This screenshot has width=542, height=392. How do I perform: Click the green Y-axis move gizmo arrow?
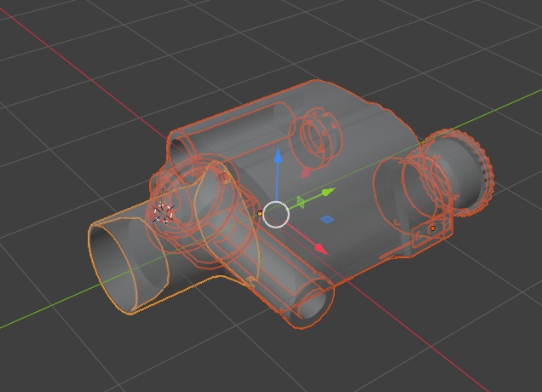[328, 192]
